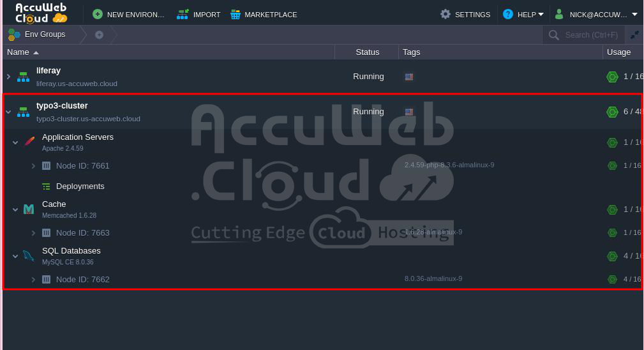Open the NICK@ACCUW account menu

(x=596, y=14)
